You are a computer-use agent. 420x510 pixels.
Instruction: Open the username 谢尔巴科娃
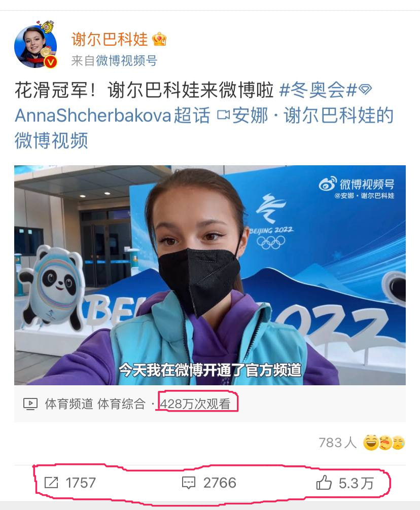[x=110, y=40]
